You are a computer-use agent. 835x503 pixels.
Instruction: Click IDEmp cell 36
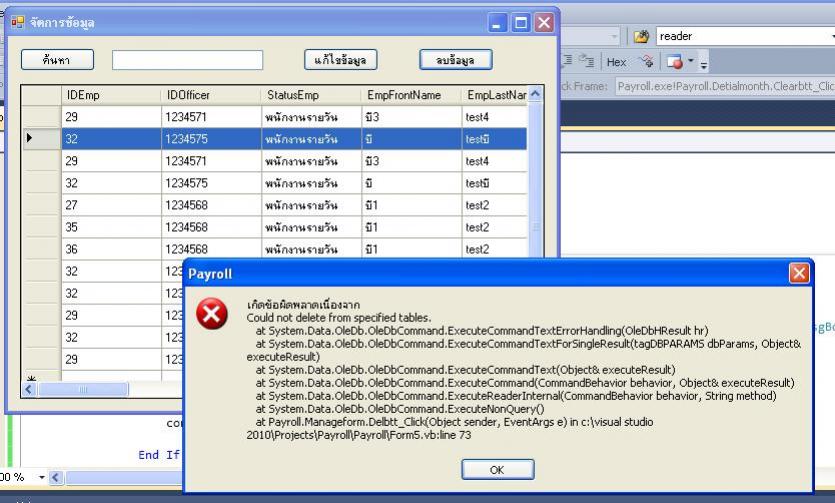pos(111,249)
